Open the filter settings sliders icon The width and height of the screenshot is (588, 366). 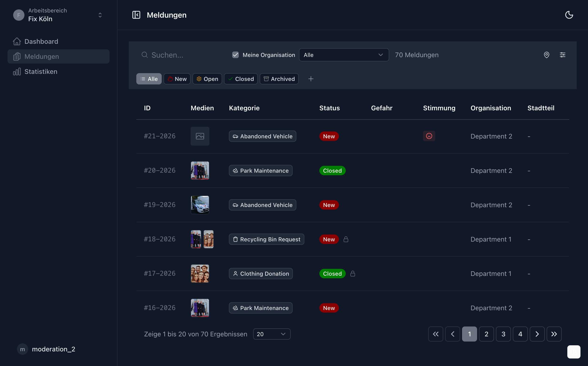point(563,55)
